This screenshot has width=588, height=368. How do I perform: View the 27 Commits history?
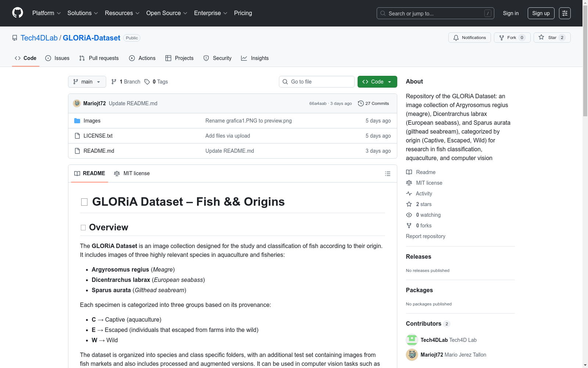click(373, 103)
